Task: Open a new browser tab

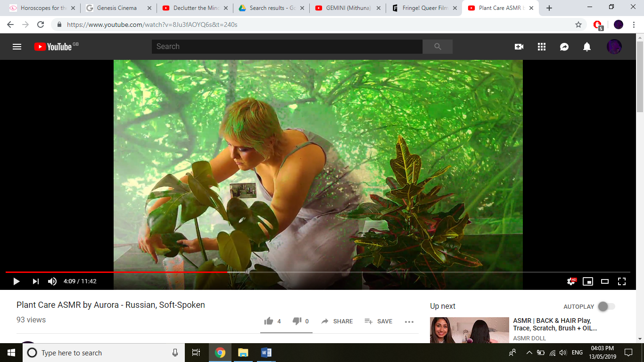Action: click(549, 8)
